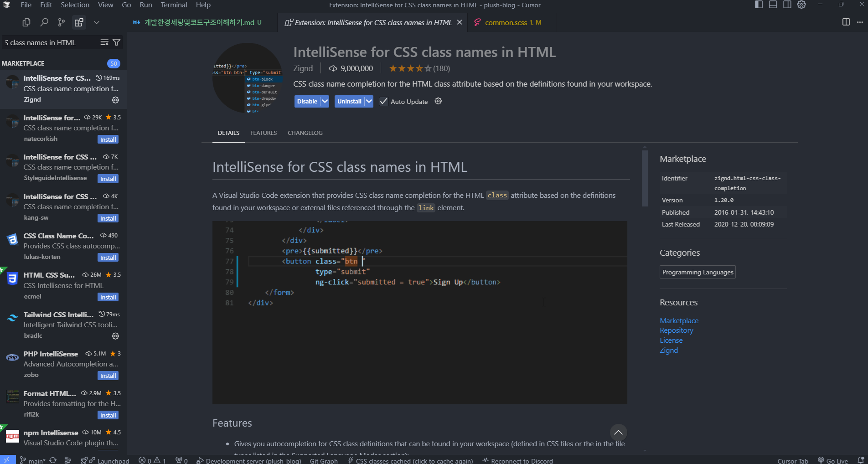Open manage gear for Tailwind CSS IntelliSense
Viewport: 868px width, 464px height.
[x=115, y=336]
